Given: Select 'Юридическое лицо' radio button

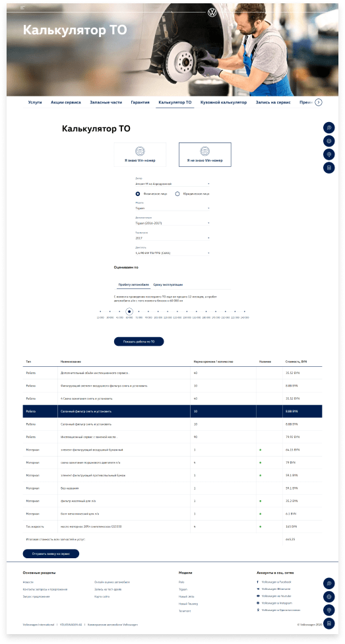Looking at the screenshot, I should [177, 193].
